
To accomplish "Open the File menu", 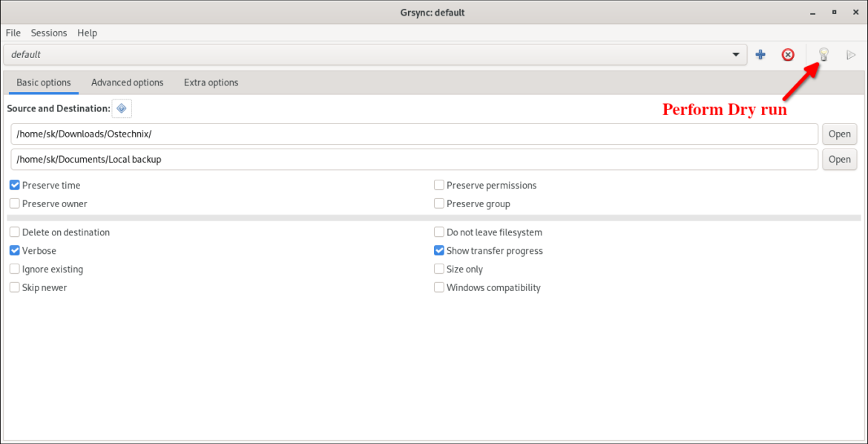I will point(13,33).
